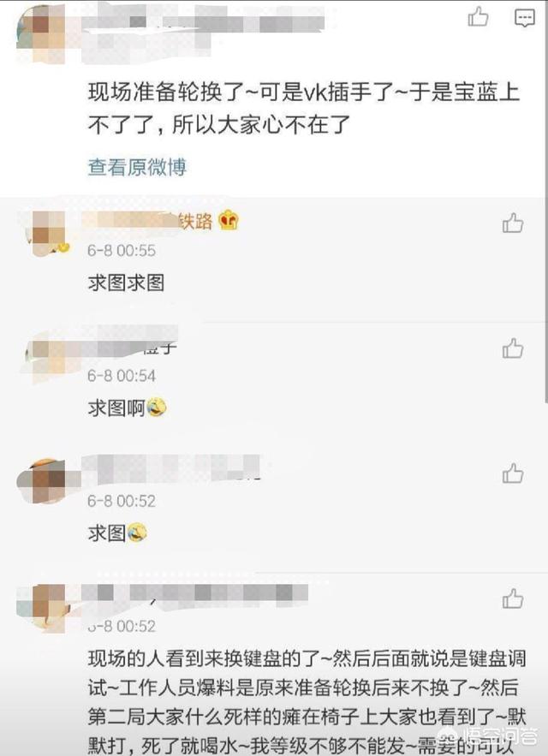Open comment icon on main post

[x=524, y=18]
